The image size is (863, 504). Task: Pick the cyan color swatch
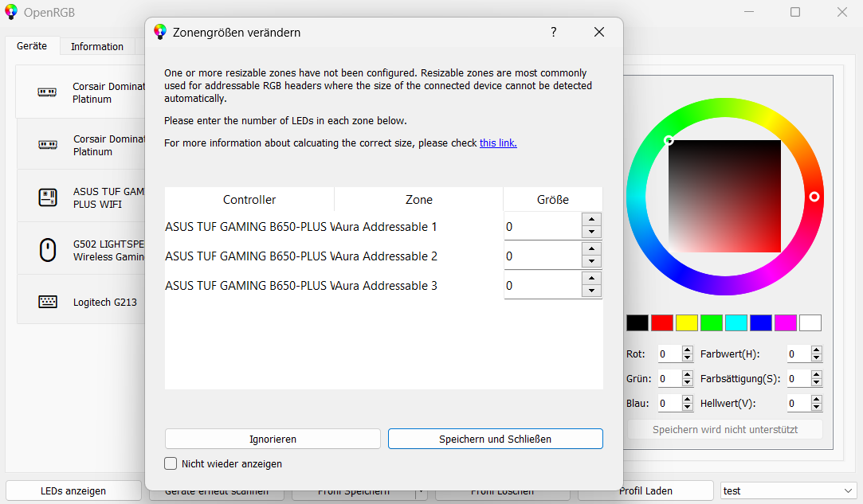click(736, 323)
